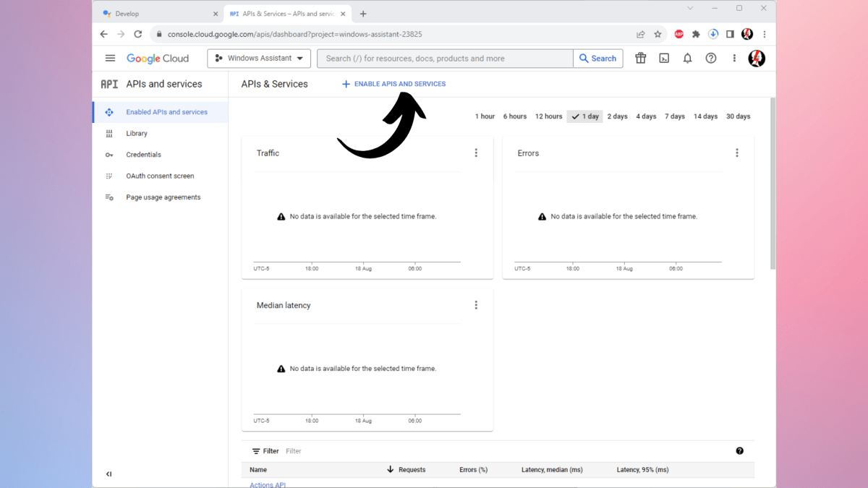Open the Errors chart options menu
The image size is (868, 488).
tap(737, 153)
